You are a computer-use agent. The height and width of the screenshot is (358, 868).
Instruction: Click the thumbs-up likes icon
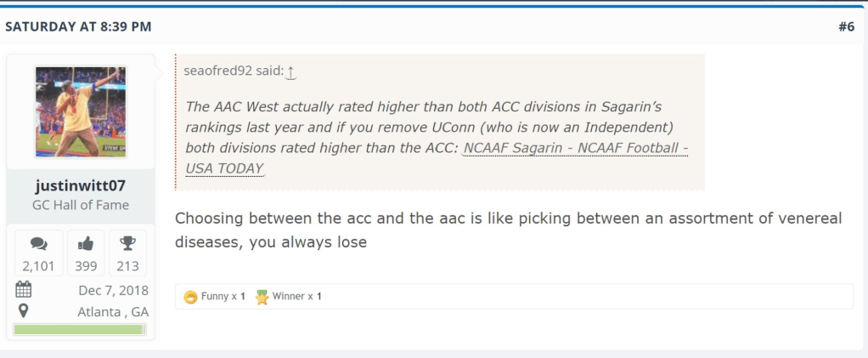(85, 244)
